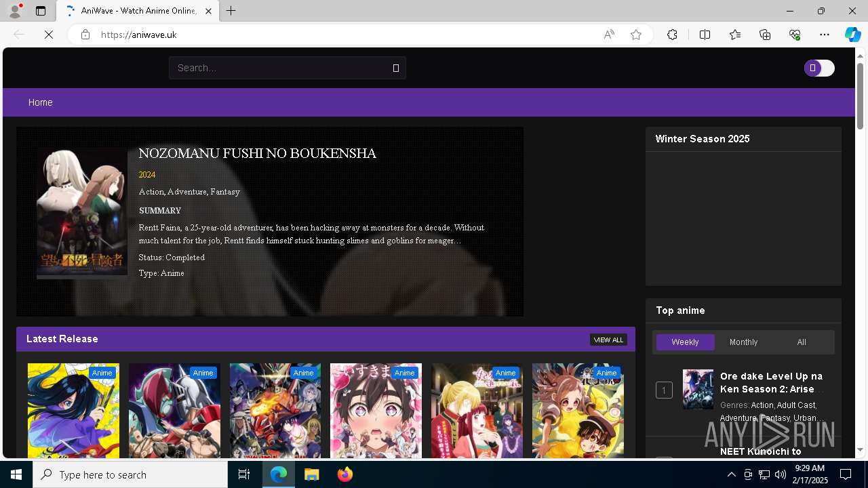868x488 pixels.
Task: Click the Adult Cast genre link
Action: coord(795,405)
